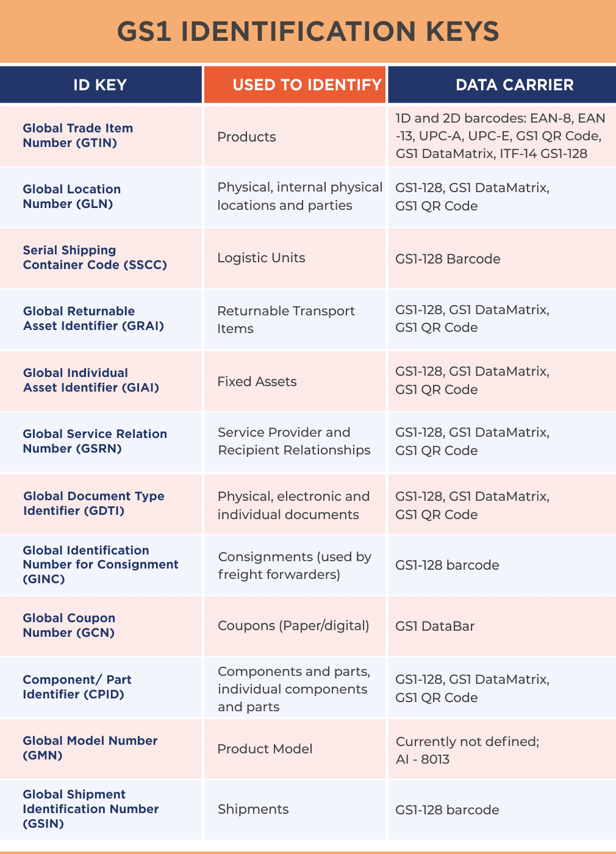
Task: Select Global Model Number (GMN) label
Action: coord(90,748)
